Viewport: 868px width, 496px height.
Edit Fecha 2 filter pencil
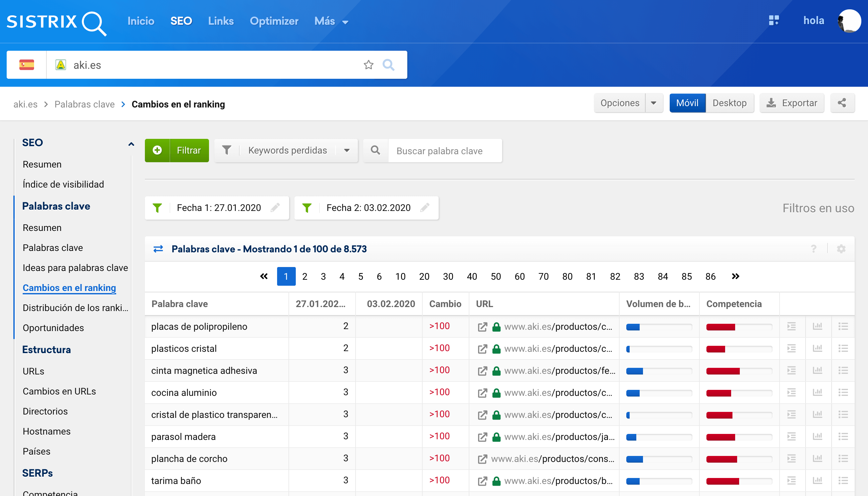click(425, 208)
